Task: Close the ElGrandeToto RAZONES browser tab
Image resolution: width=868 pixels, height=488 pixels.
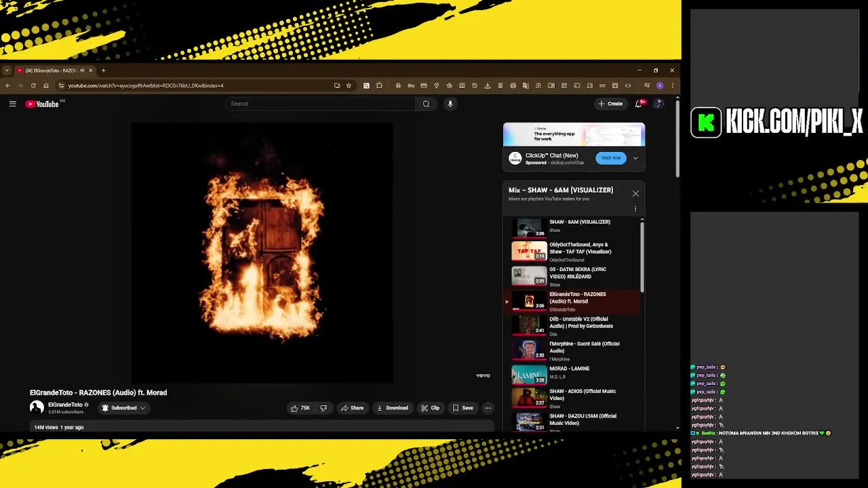Action: [x=90, y=70]
